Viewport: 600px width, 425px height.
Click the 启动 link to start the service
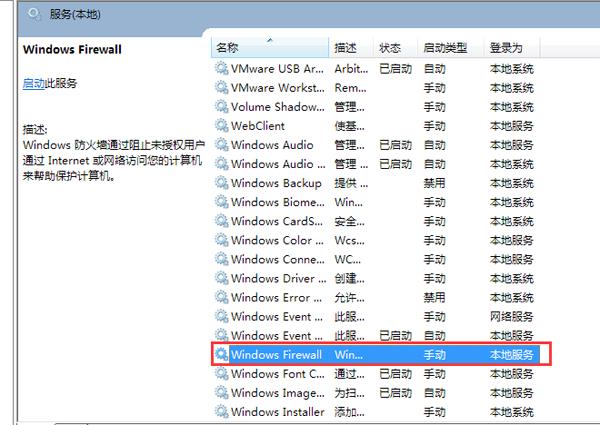[33, 84]
